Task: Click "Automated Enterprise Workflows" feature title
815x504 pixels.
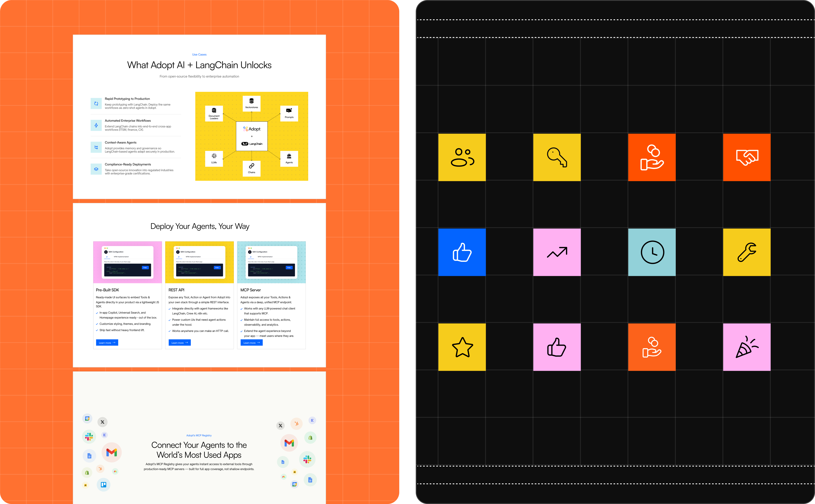Action: [128, 121]
